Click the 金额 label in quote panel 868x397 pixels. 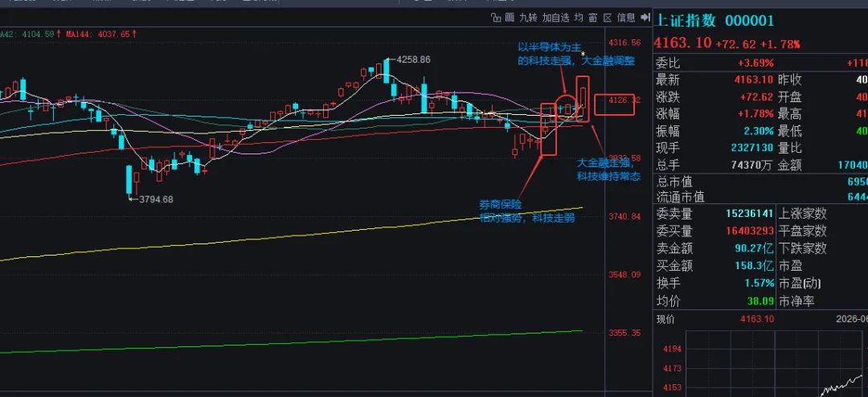[791, 166]
